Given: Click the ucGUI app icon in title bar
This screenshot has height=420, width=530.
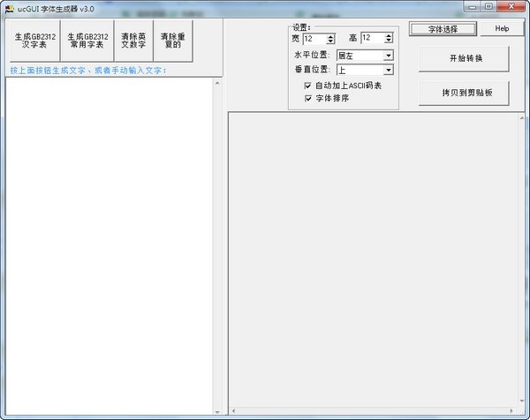Looking at the screenshot, I should (9, 9).
